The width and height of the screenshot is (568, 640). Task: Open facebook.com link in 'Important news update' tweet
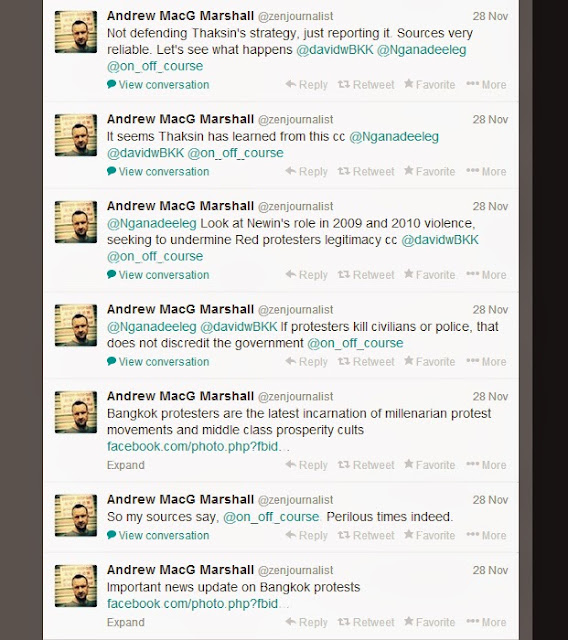[x=198, y=604]
